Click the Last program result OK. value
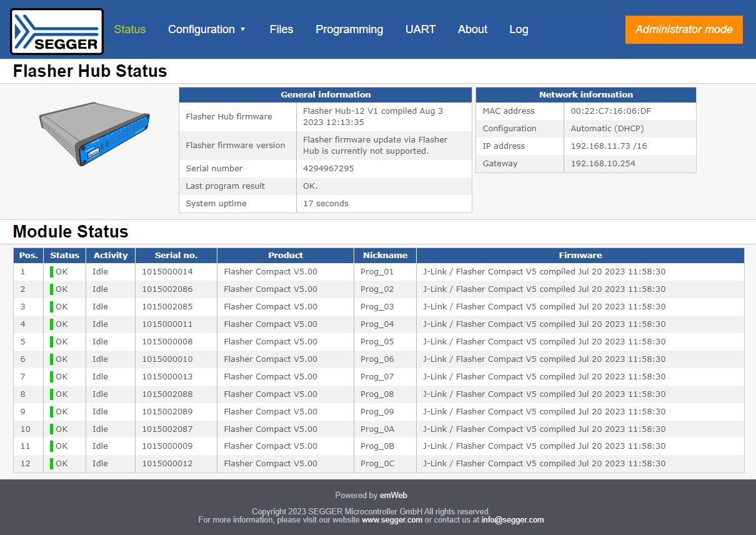The width and height of the screenshot is (756, 535). [x=311, y=186]
